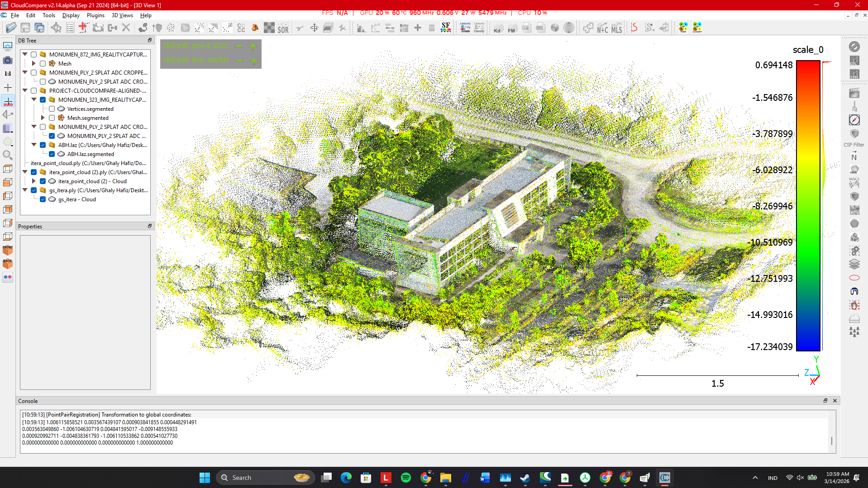Expand itera_point_cloud (2) - Cloud node
The width and height of the screenshot is (868, 488).
coord(34,181)
